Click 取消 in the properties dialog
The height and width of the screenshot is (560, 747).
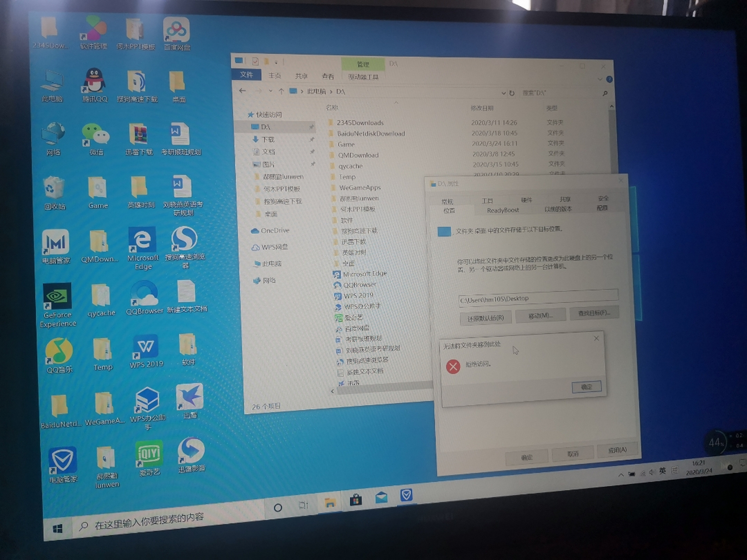point(573,454)
